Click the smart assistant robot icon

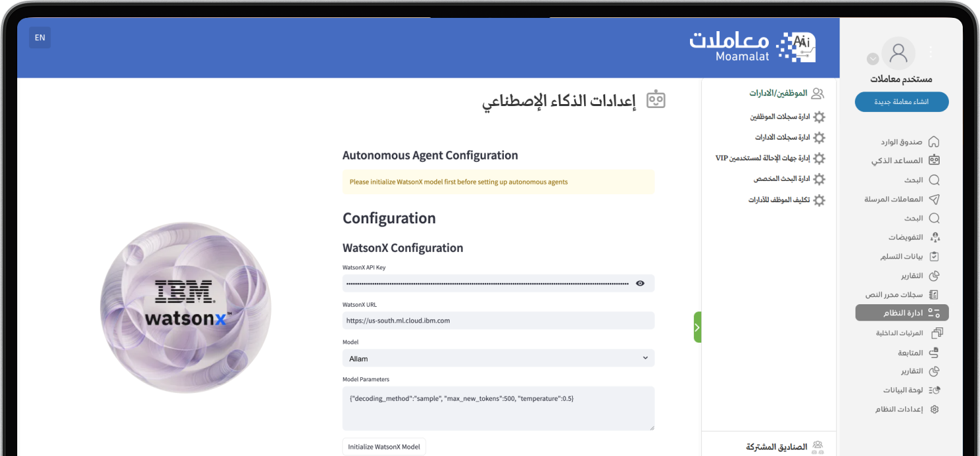pyautogui.click(x=934, y=160)
